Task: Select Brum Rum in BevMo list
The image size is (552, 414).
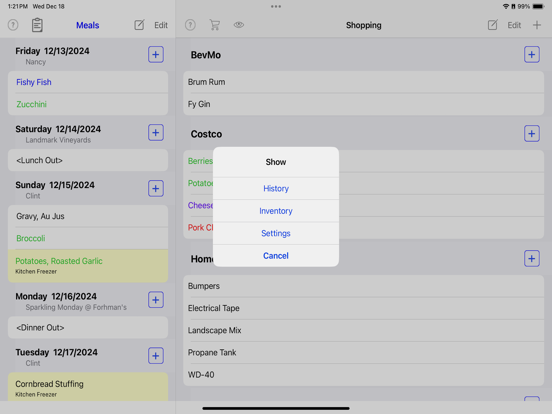Action: (364, 82)
